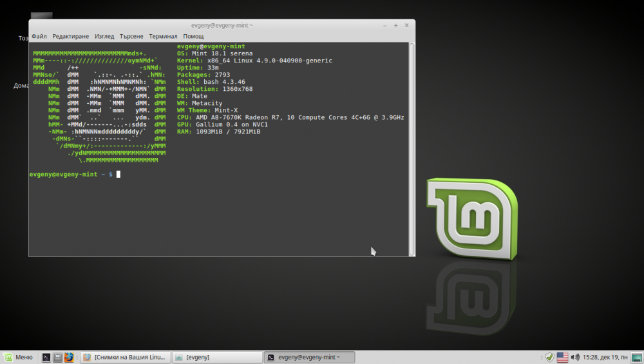Click the green evgeny@evgeny-mint header in neofetch output

point(211,46)
